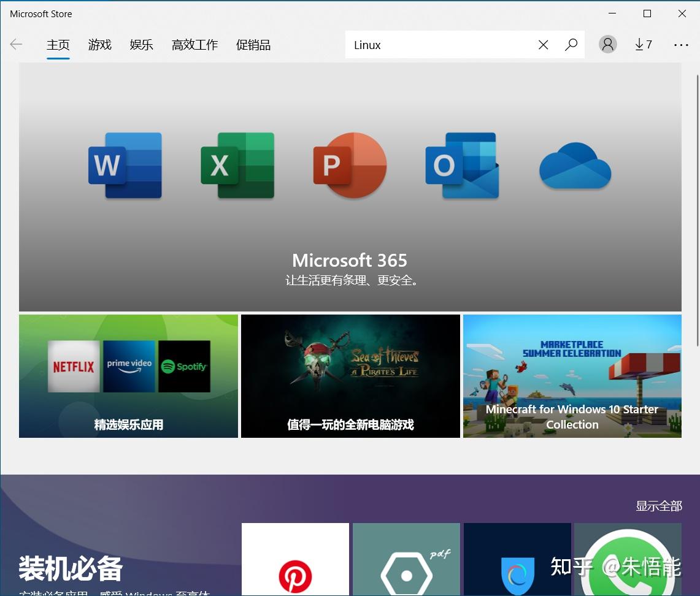Image resolution: width=700 pixels, height=596 pixels.
Task: Click the 让生活更有条理、更安全 subtitle
Action: (x=352, y=280)
